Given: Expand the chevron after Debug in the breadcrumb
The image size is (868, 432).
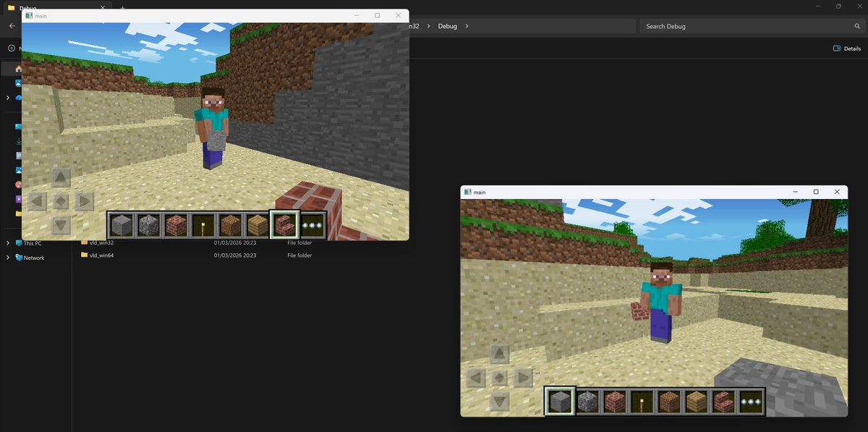Looking at the screenshot, I should coord(467,26).
